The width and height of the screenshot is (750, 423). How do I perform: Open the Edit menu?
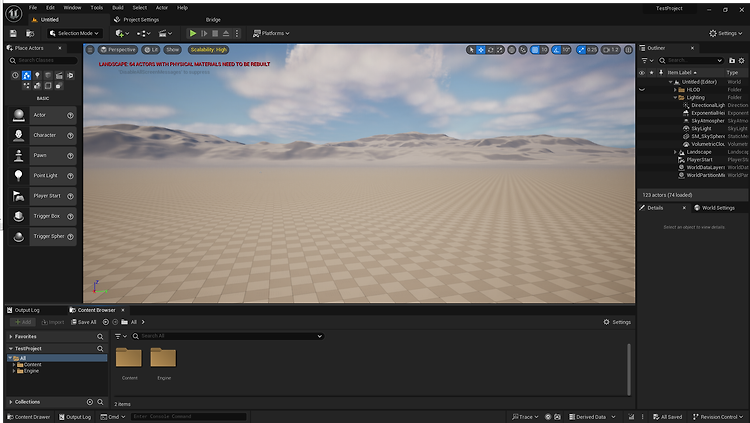[x=50, y=8]
